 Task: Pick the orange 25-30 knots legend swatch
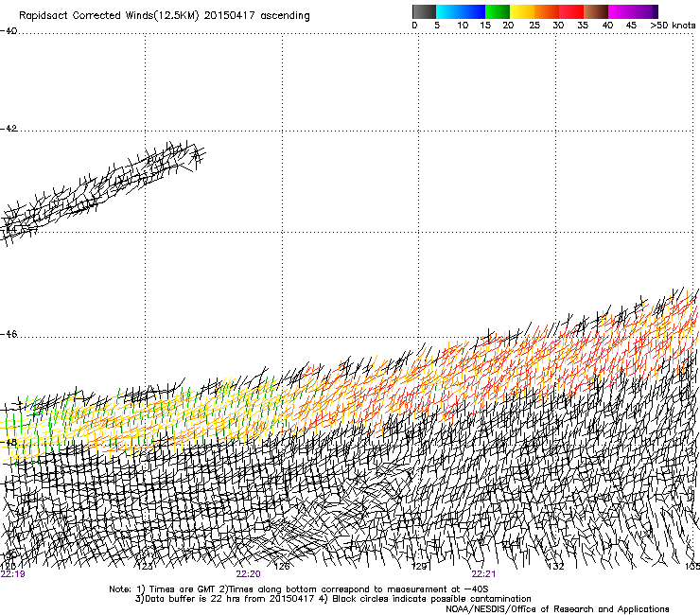(547, 11)
